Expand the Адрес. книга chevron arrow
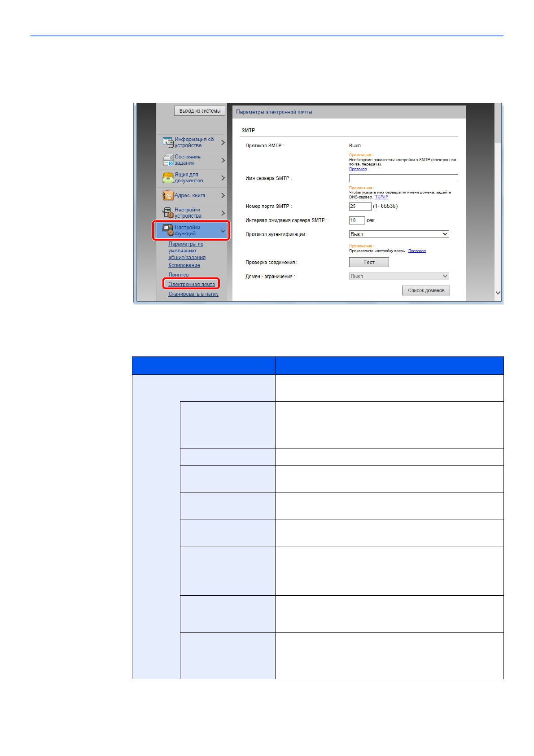The image size is (534, 756). pos(223,195)
